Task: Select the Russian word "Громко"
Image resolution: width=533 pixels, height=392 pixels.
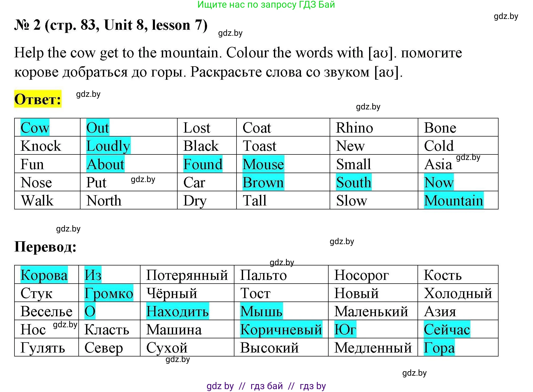Action: [x=109, y=293]
